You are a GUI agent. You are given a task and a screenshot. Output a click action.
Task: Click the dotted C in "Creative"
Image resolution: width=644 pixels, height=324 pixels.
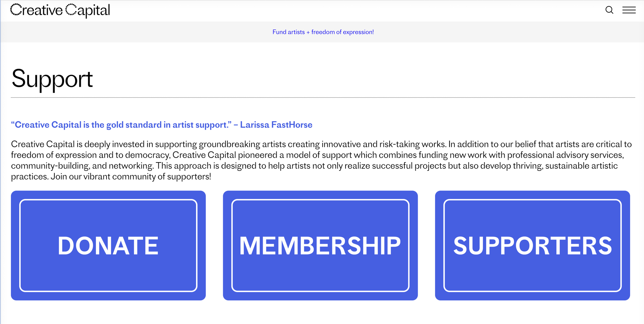click(x=16, y=10)
